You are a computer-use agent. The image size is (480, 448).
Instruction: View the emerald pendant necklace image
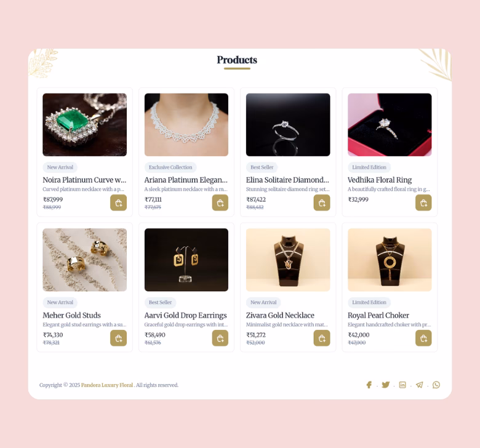tap(84, 125)
